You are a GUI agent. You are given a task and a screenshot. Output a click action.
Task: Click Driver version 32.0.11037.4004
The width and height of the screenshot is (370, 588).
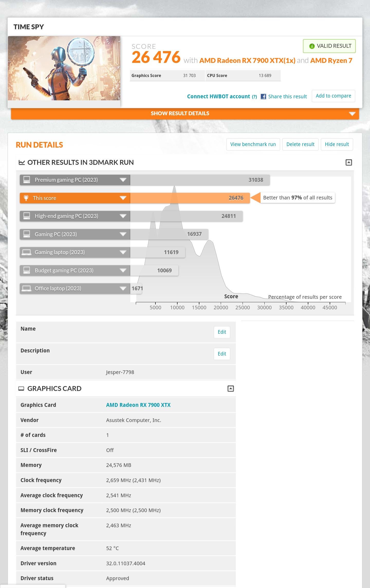[126, 563]
